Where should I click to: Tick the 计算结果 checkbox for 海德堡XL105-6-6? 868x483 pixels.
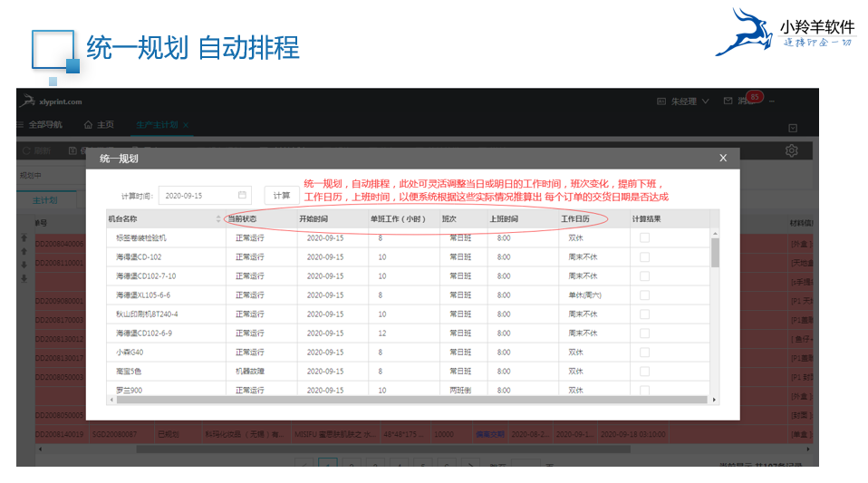pyautogui.click(x=644, y=295)
